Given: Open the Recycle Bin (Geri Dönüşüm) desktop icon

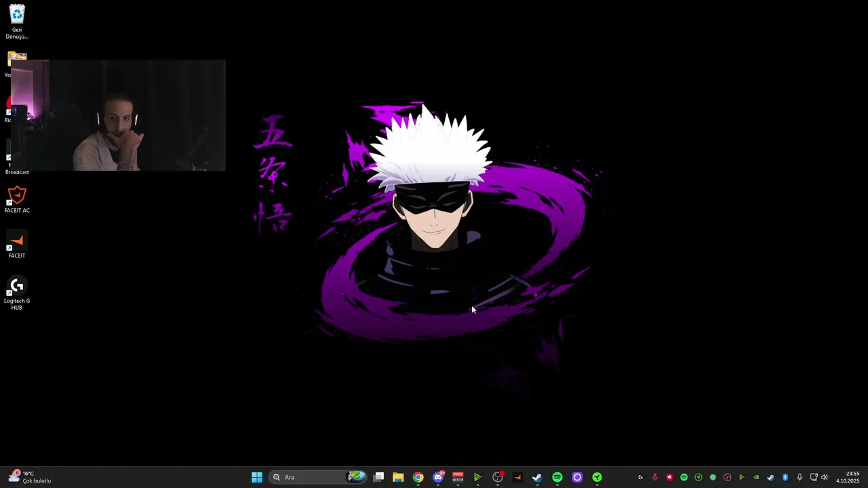Looking at the screenshot, I should click(x=17, y=21).
